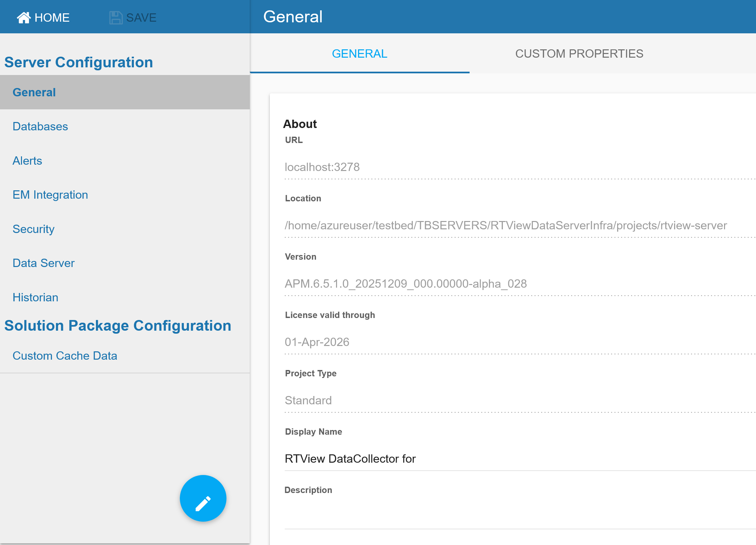The width and height of the screenshot is (756, 545).
Task: Open the Historian configuration
Action: [x=35, y=298]
